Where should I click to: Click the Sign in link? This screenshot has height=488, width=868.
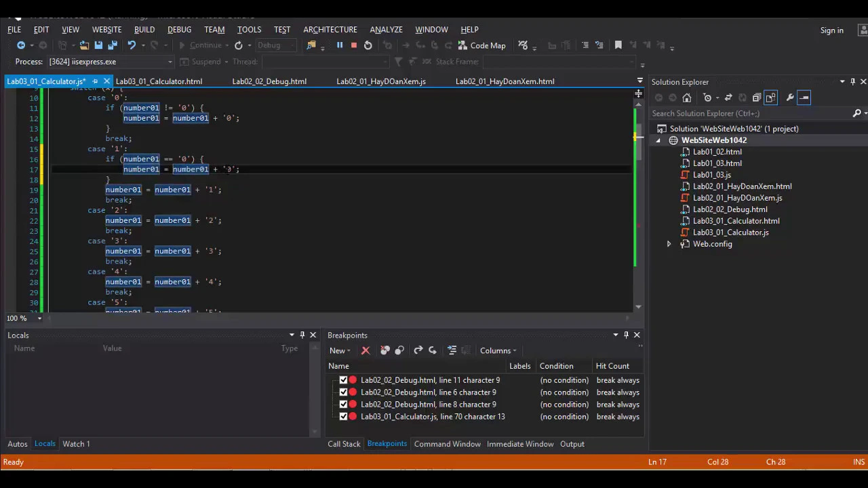tap(832, 30)
